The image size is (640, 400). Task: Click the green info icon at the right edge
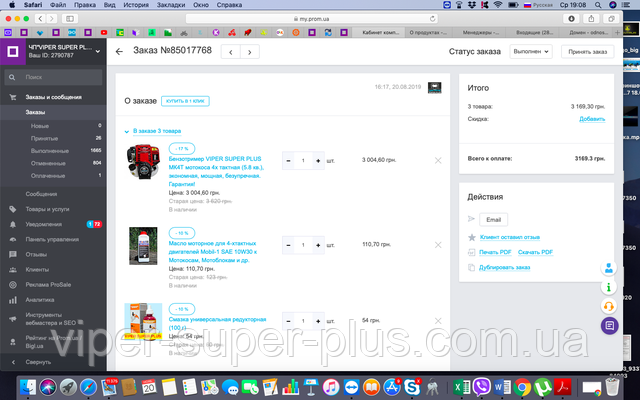click(x=609, y=287)
